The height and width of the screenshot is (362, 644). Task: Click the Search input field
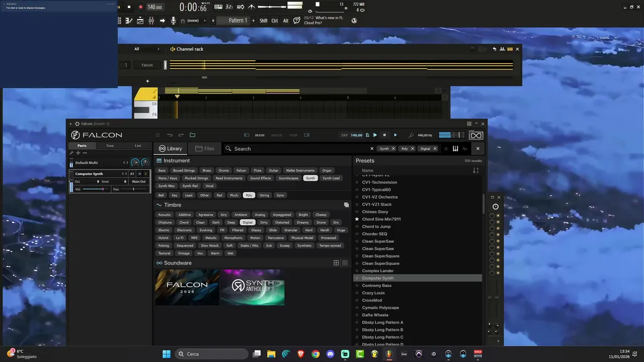coord(297,149)
